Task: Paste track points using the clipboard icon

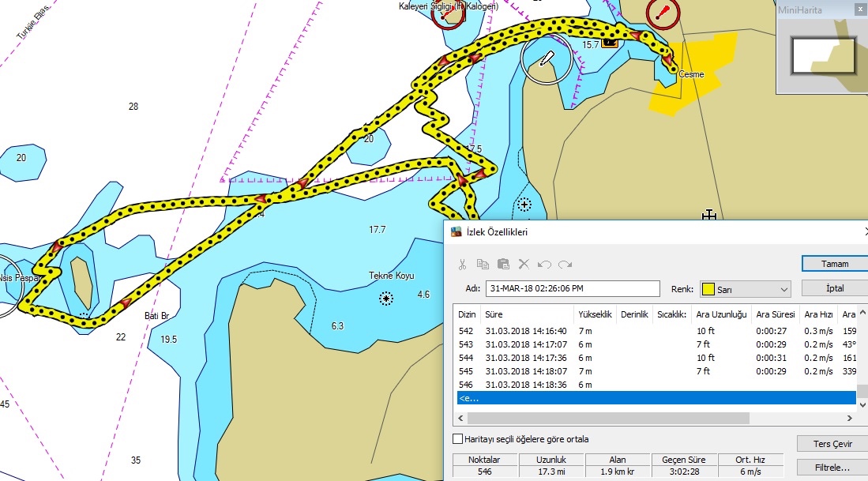Action: tap(503, 264)
